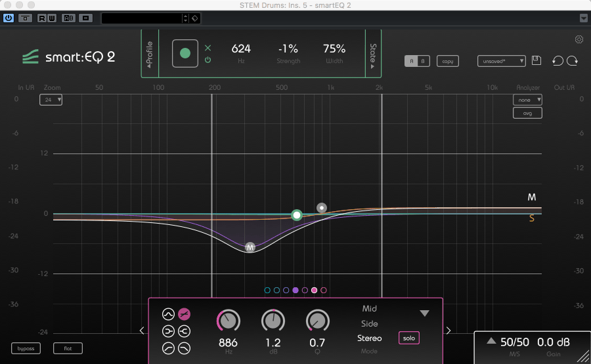591x364 pixels.
Task: Click the flat button
Action: coord(68,348)
